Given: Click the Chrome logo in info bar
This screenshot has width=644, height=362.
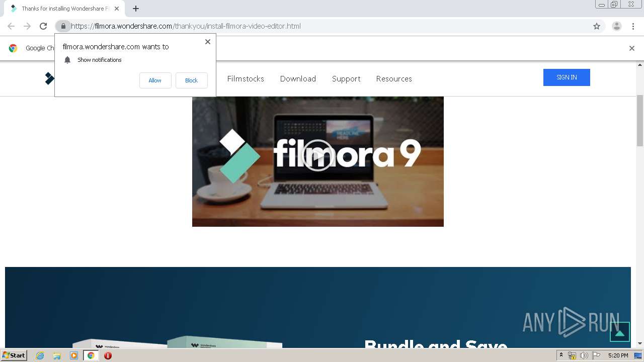Looking at the screenshot, I should (x=13, y=48).
